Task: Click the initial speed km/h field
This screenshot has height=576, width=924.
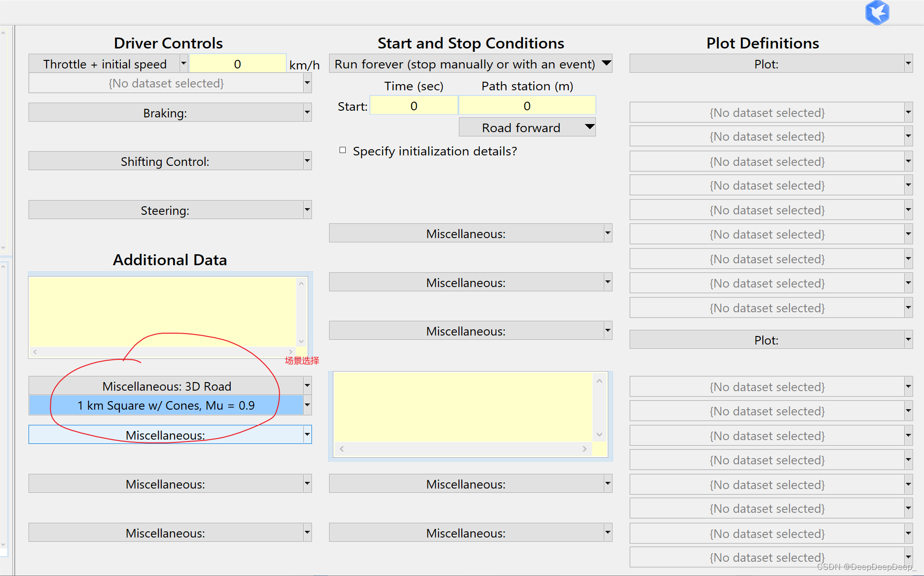Action: point(237,64)
